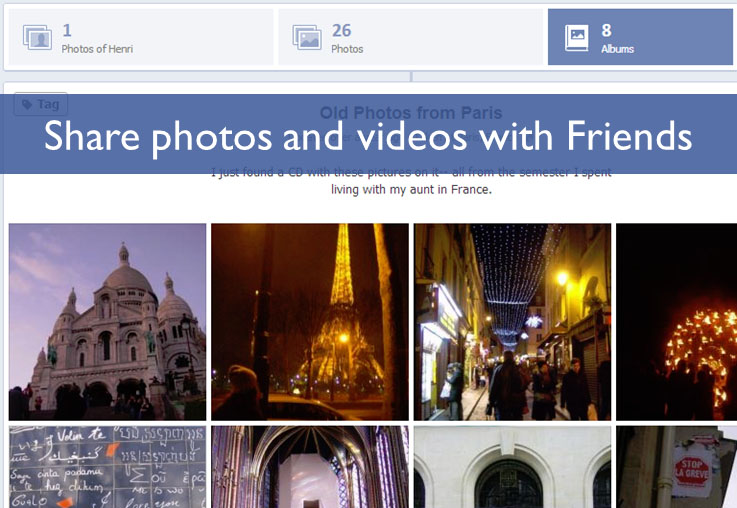Open the illuminated Eiffel Tower night photo
The height and width of the screenshot is (508, 737).
(309, 321)
